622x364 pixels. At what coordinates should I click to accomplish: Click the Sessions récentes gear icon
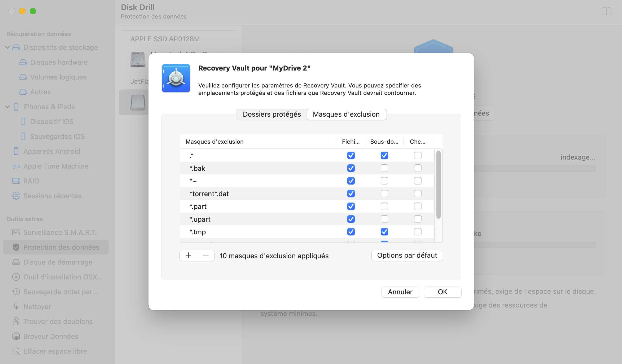pyautogui.click(x=16, y=196)
